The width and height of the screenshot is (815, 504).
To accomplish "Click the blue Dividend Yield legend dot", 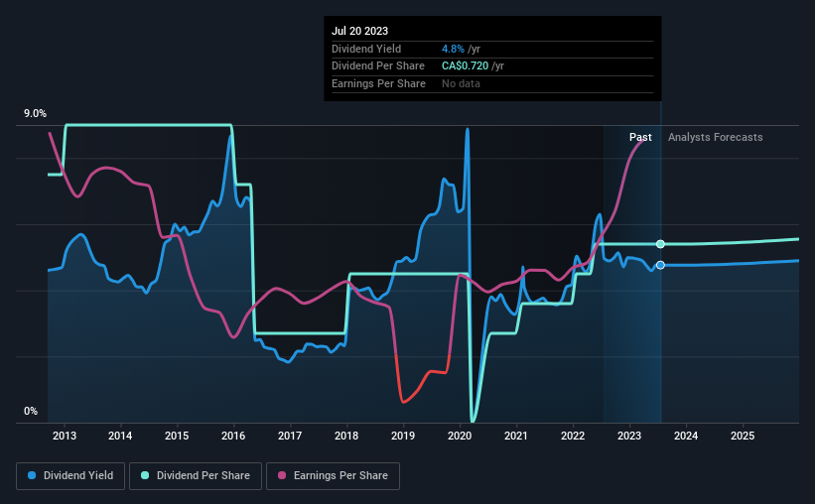I will [x=32, y=475].
